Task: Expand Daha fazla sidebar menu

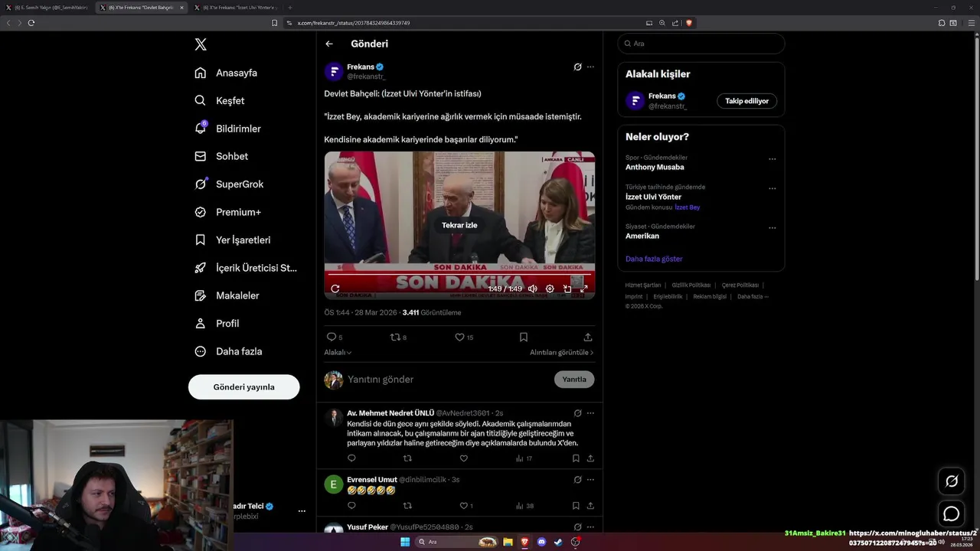Action: [228, 351]
